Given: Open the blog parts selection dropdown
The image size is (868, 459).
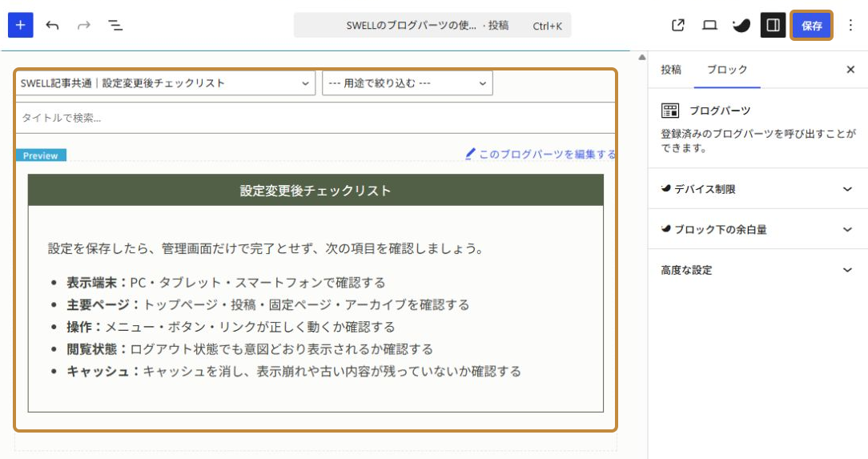Looking at the screenshot, I should click(166, 83).
